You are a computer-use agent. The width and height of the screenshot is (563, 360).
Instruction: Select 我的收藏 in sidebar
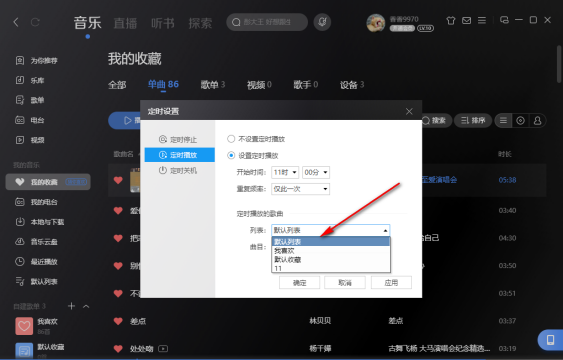[48, 182]
